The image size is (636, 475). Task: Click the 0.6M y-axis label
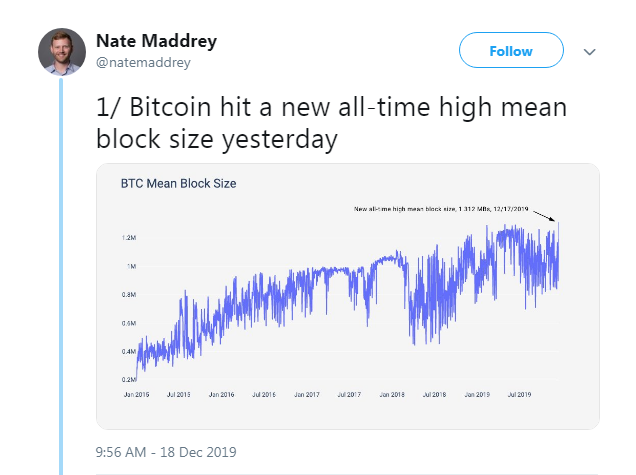point(129,323)
